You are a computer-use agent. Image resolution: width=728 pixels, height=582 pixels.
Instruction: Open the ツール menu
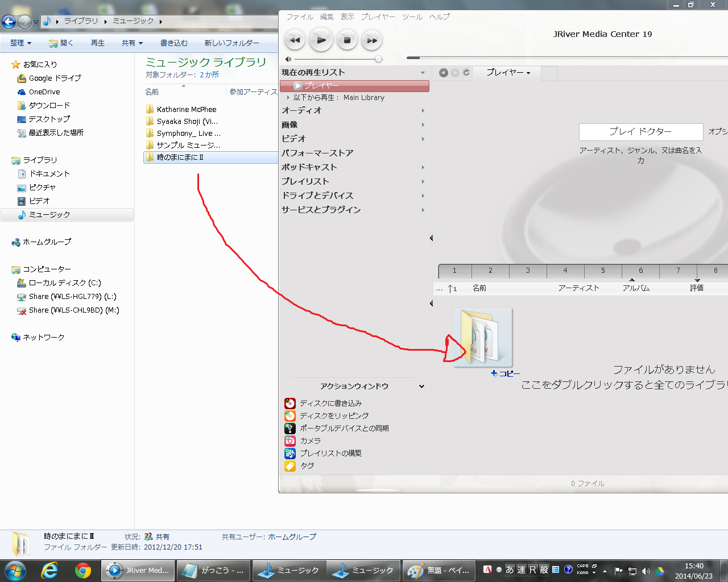pyautogui.click(x=412, y=17)
